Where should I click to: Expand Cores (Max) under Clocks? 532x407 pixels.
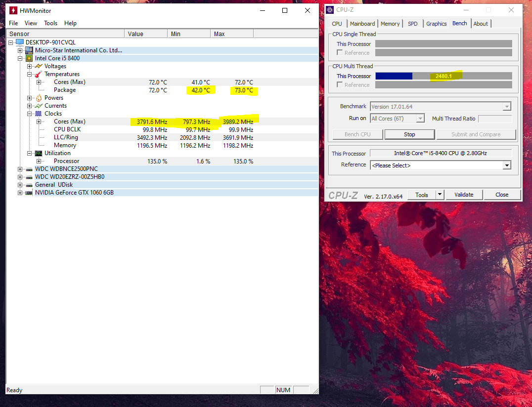(39, 122)
